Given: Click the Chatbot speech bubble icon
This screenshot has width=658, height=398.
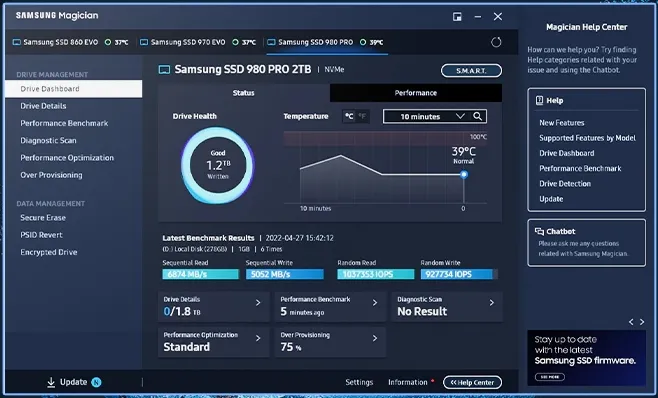Looking at the screenshot, I should pos(539,231).
